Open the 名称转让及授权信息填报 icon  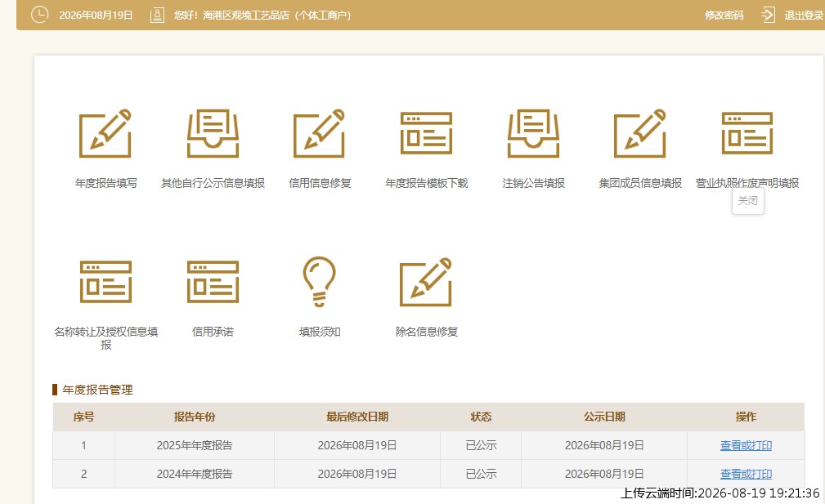[105, 282]
